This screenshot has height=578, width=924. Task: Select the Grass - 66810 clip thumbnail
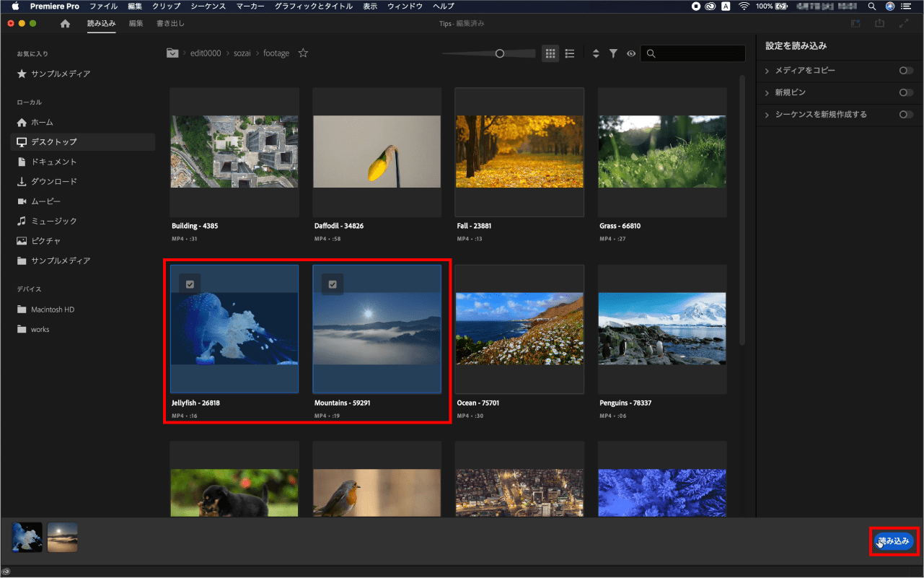(662, 152)
